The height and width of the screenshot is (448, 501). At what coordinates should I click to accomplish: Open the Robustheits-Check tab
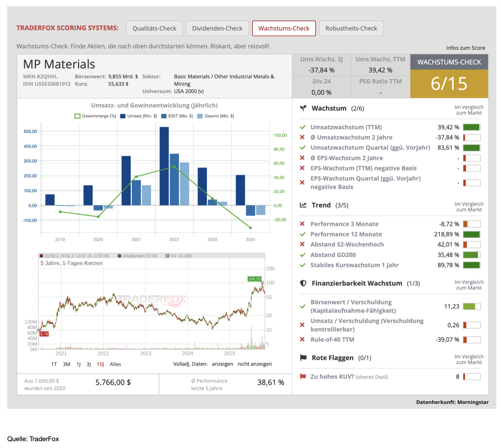coord(351,29)
